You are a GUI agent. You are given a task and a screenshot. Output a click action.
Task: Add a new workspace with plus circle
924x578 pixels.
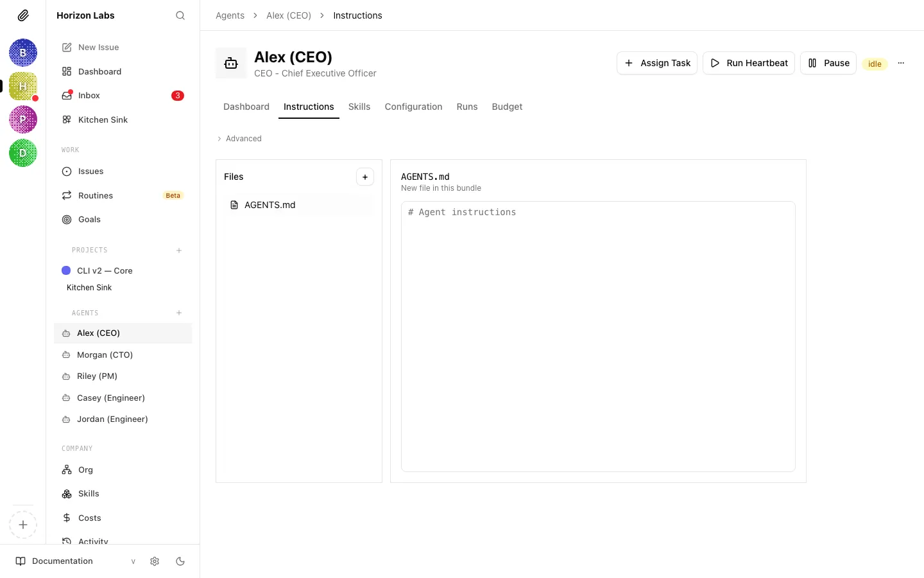coord(23,525)
